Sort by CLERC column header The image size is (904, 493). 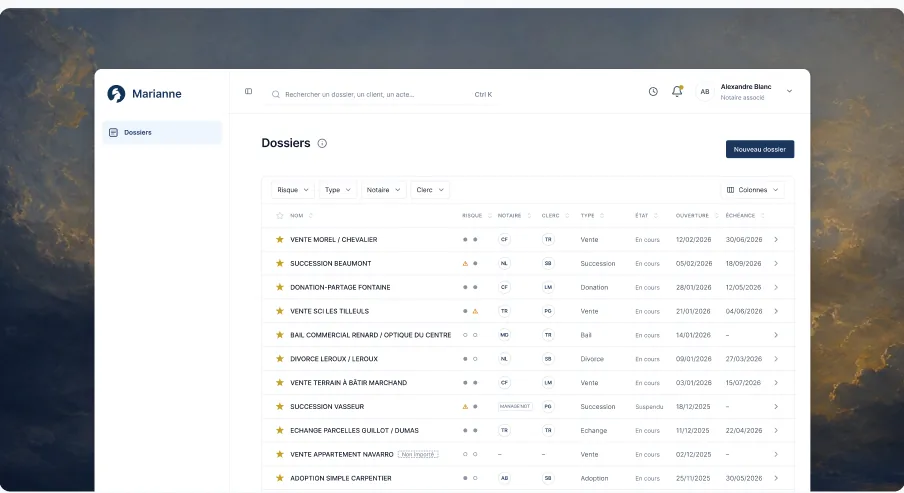[555, 216]
